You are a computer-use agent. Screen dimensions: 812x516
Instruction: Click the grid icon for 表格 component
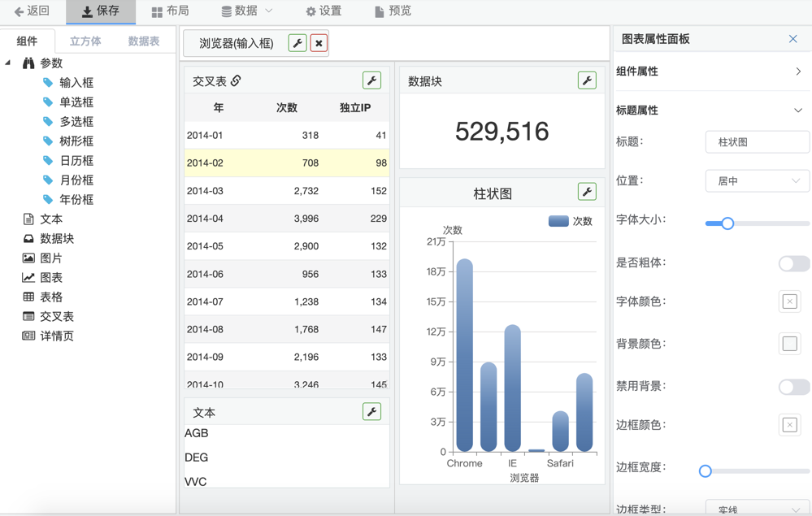(x=28, y=297)
